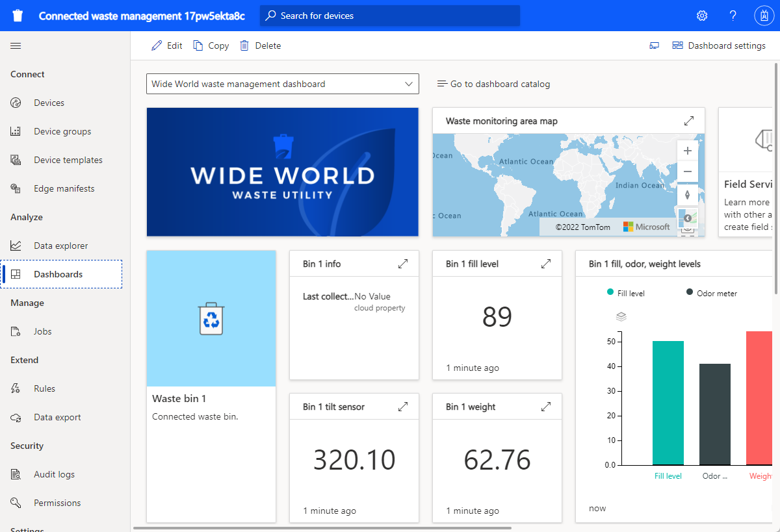Screen dimensions: 780x532
Task: Open the help question mark icon
Action: (x=733, y=16)
